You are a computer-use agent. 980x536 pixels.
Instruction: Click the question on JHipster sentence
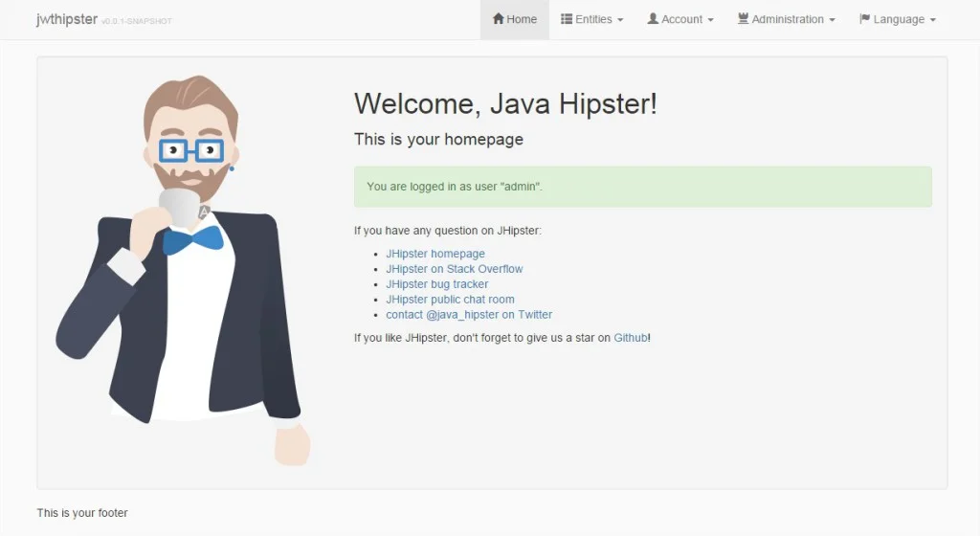(448, 231)
